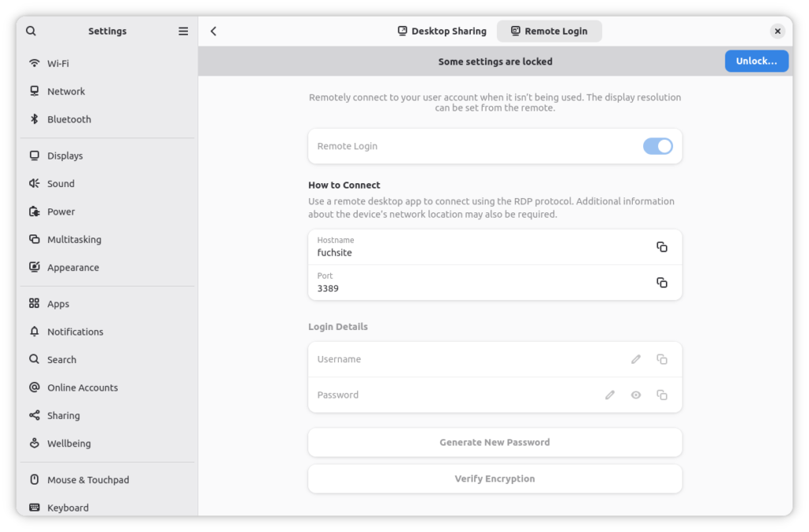Open Sharing settings panel
Viewport: 809px width, 532px height.
point(107,415)
